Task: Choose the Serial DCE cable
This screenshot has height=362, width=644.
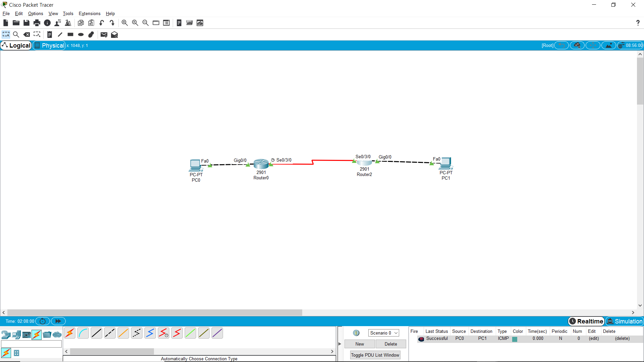Action: (x=163, y=333)
